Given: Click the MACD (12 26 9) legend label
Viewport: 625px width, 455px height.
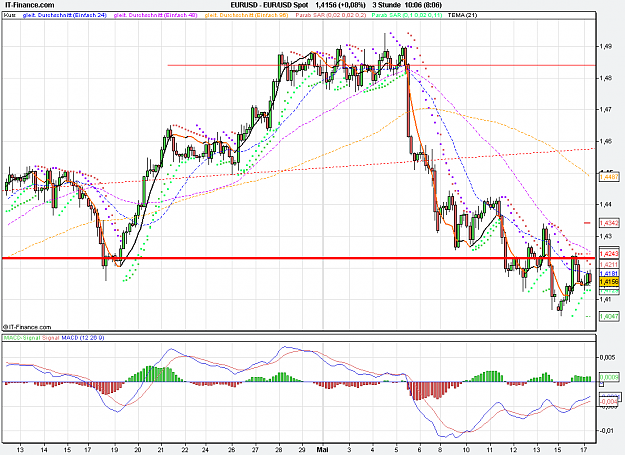Looking at the screenshot, I should [x=83, y=337].
